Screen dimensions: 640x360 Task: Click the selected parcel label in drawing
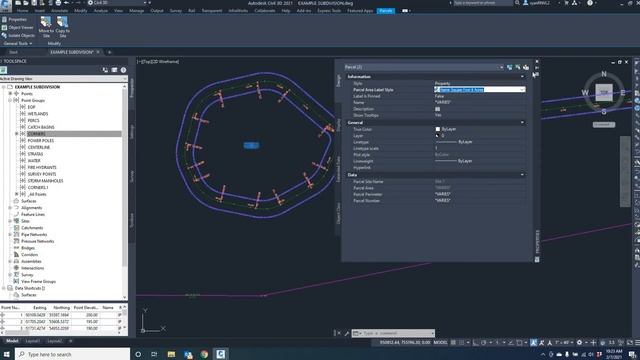coord(251,145)
